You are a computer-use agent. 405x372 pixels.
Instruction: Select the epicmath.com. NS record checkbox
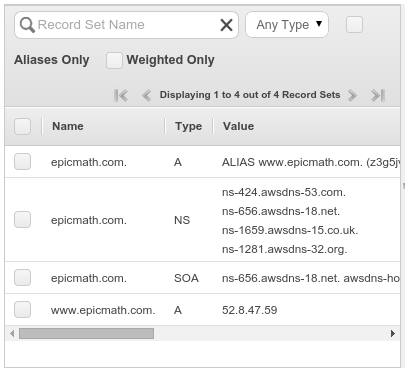coord(22,220)
